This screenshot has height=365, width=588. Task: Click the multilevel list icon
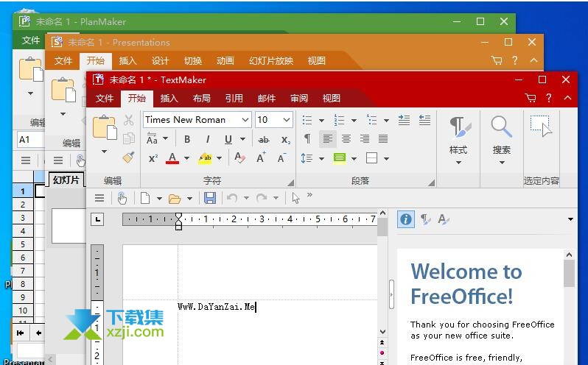[x=371, y=120]
